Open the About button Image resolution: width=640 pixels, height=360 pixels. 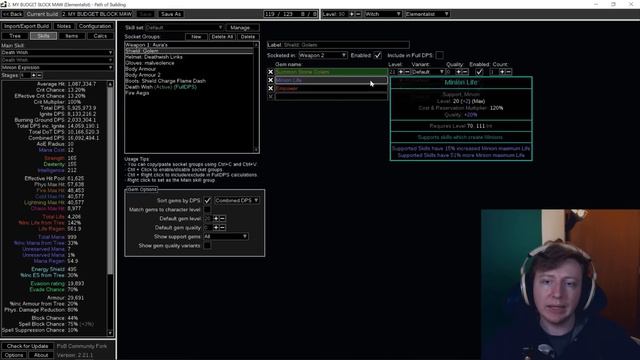[x=41, y=355]
